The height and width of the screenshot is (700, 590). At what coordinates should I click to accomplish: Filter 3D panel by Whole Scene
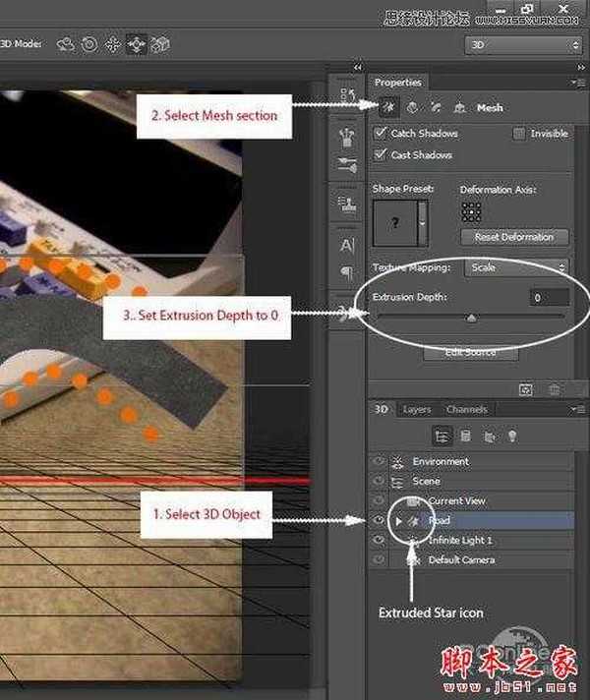click(442, 436)
